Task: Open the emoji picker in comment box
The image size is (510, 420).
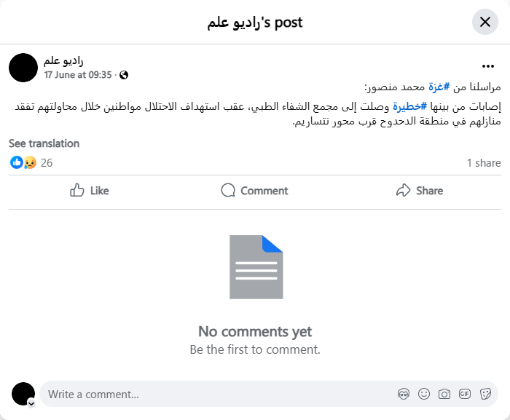Action: (x=424, y=394)
